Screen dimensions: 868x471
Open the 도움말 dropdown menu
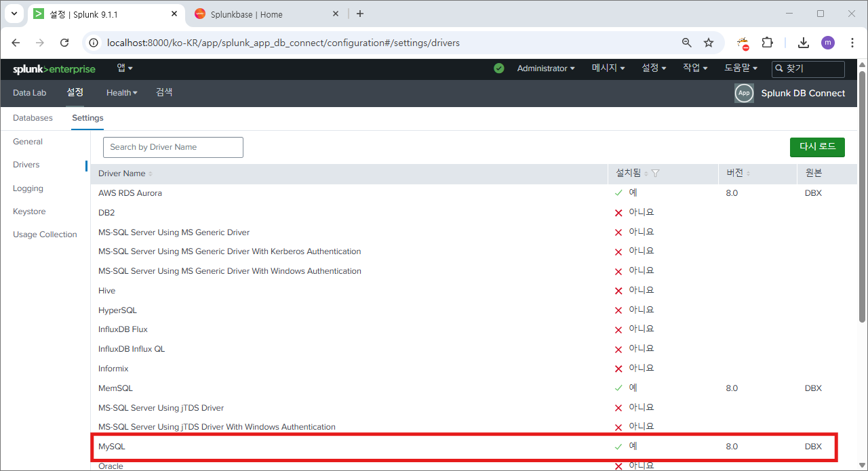click(x=741, y=68)
